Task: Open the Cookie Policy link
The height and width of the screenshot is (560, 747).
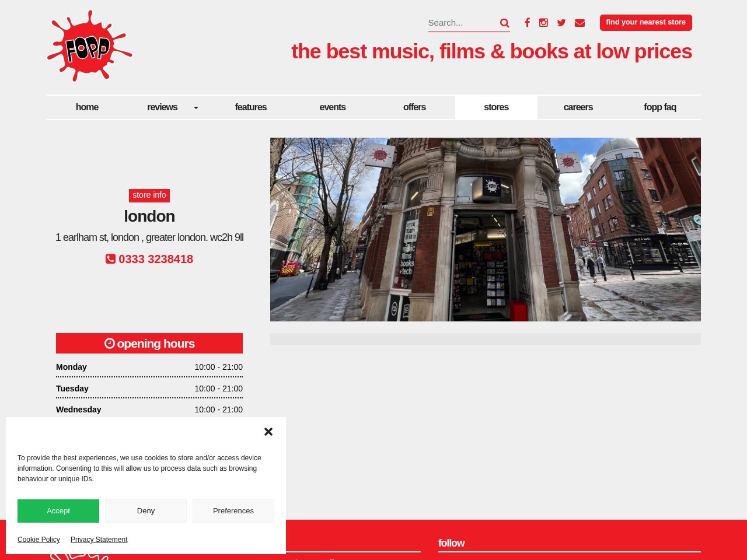Action: (39, 540)
